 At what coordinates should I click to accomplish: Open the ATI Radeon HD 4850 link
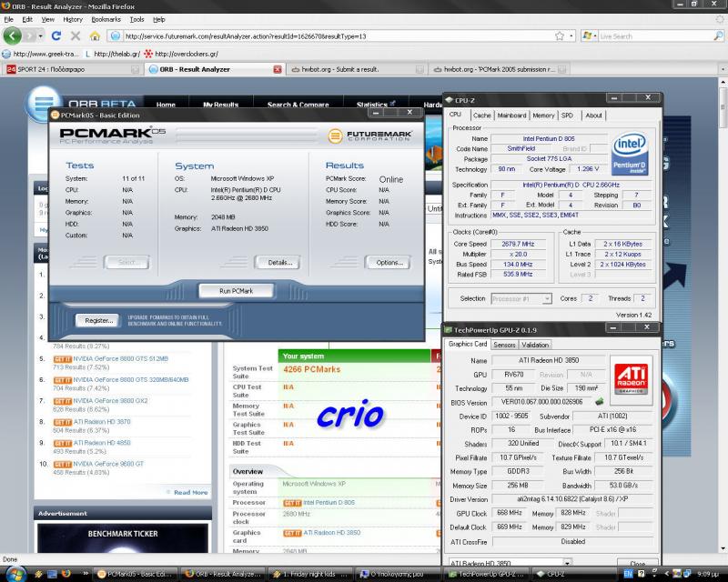102,443
